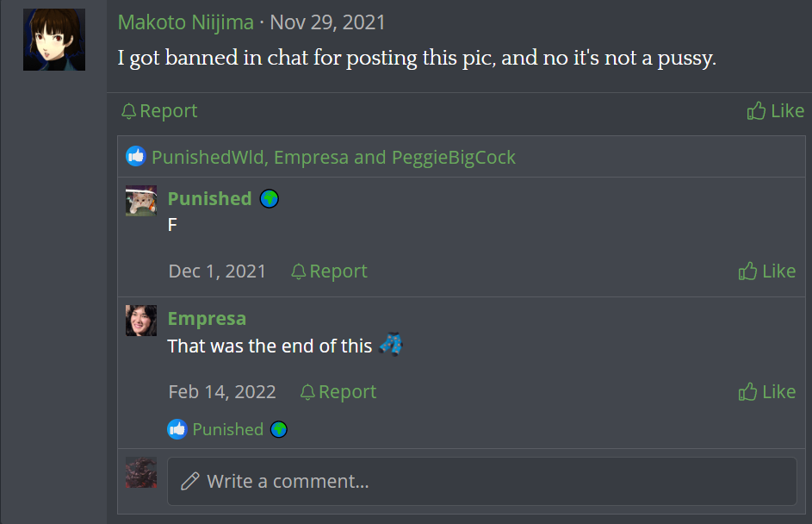The width and height of the screenshot is (812, 524).
Task: Click Empresa's avatar thumbnail
Action: [141, 321]
